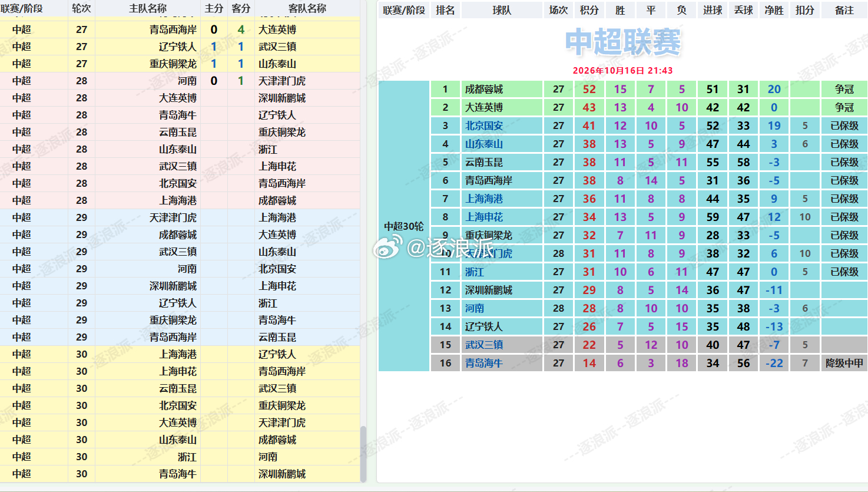Open 浙江 team link in standings
The width and height of the screenshot is (868, 492).
tap(475, 272)
